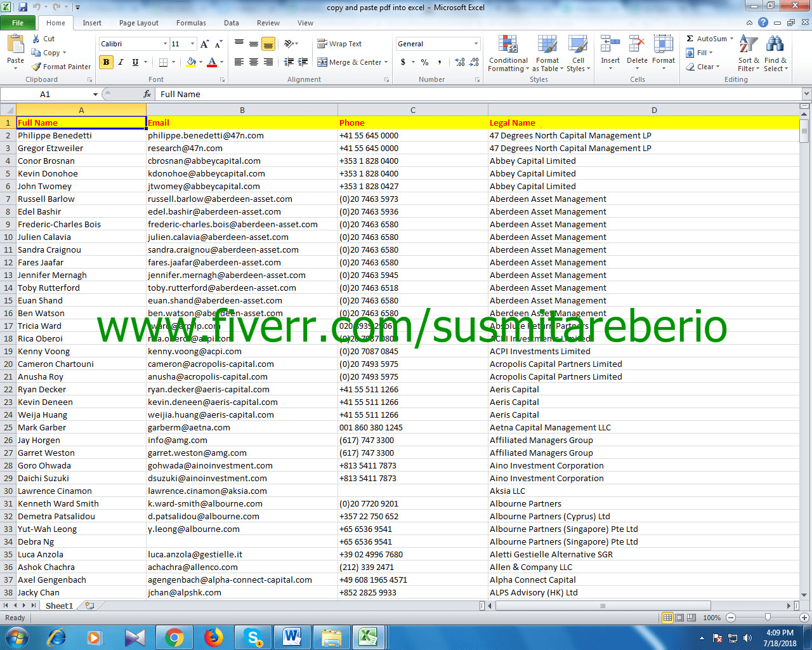Image resolution: width=812 pixels, height=650 pixels.
Task: Open the Font dialog launcher
Action: click(x=223, y=80)
